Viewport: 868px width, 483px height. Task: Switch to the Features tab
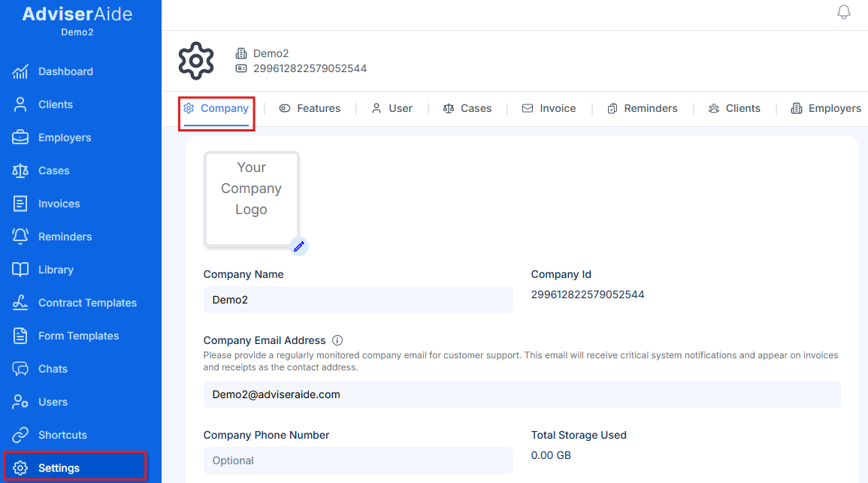click(310, 108)
